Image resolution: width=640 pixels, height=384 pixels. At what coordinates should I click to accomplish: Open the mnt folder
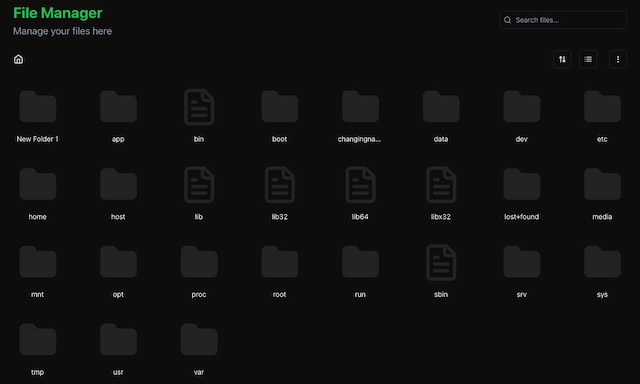(38, 262)
